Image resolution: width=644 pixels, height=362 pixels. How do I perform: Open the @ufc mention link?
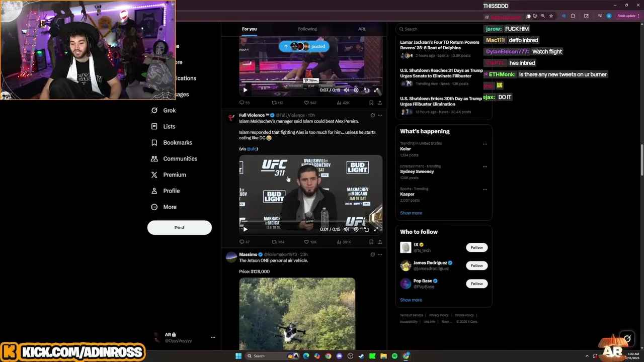pos(252,149)
